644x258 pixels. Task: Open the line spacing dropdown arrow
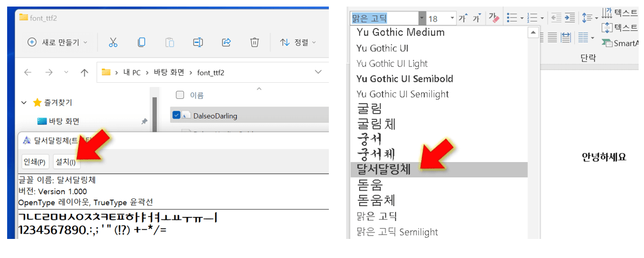596,18
